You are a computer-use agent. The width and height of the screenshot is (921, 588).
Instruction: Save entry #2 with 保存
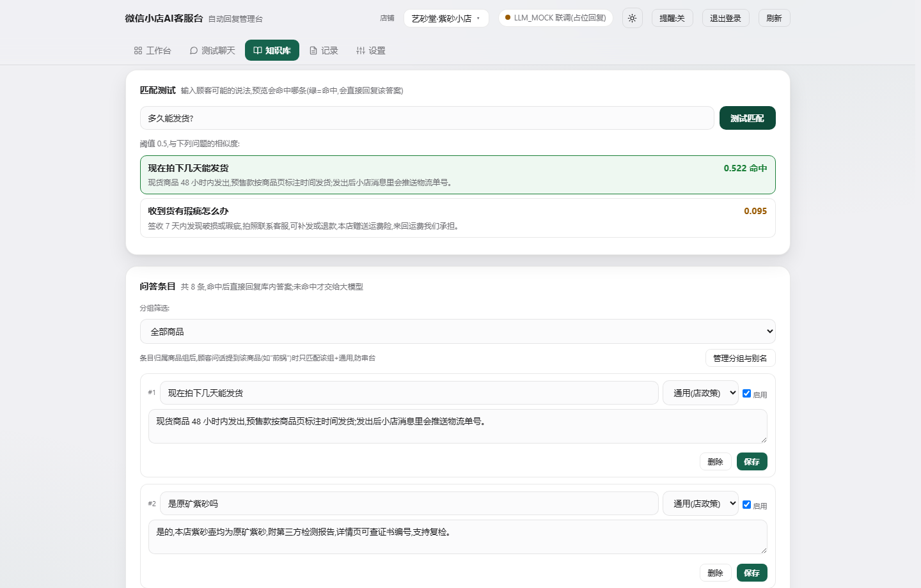coord(752,573)
